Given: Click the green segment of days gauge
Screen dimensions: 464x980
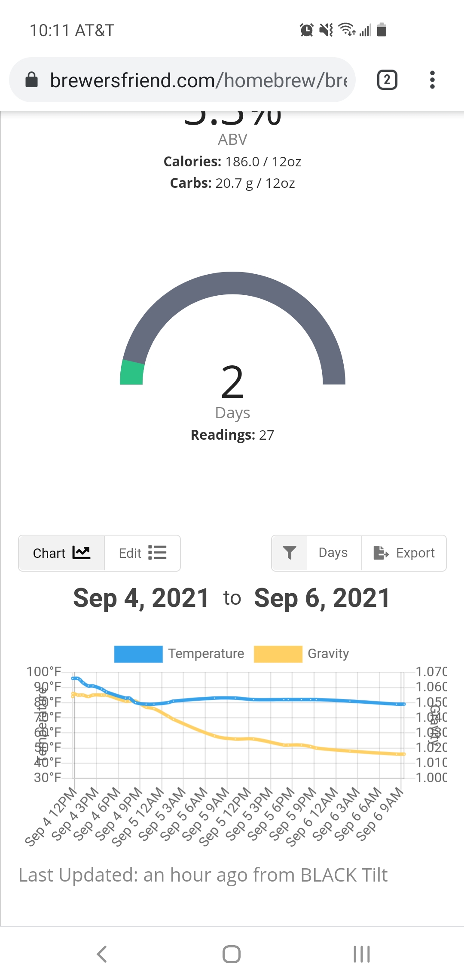Looking at the screenshot, I should [x=132, y=373].
